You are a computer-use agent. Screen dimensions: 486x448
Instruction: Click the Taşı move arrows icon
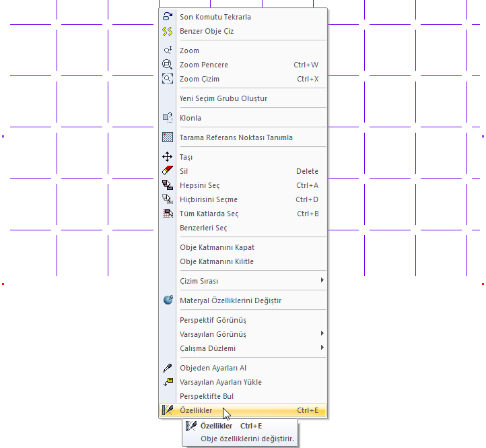coord(168,157)
